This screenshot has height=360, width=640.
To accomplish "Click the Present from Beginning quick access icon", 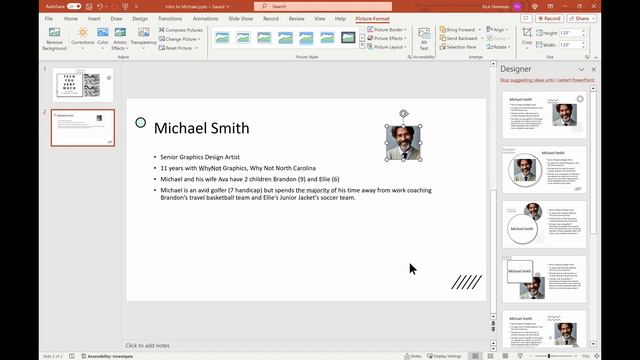I will click(125, 7).
